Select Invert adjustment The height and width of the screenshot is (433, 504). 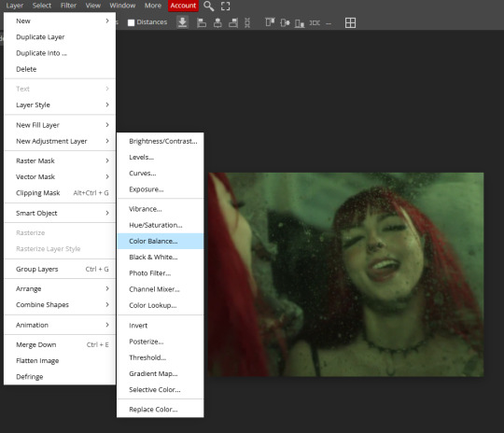pos(161,326)
